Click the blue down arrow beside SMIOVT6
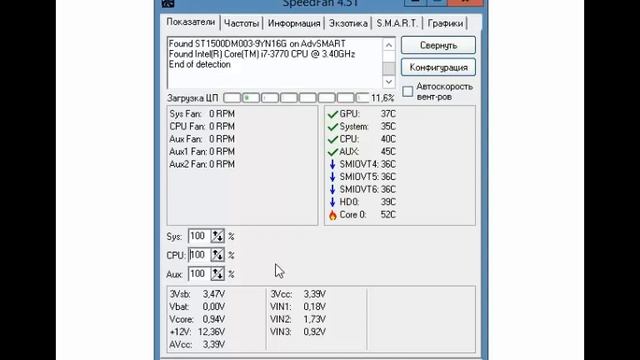640x360 pixels. [x=332, y=190]
